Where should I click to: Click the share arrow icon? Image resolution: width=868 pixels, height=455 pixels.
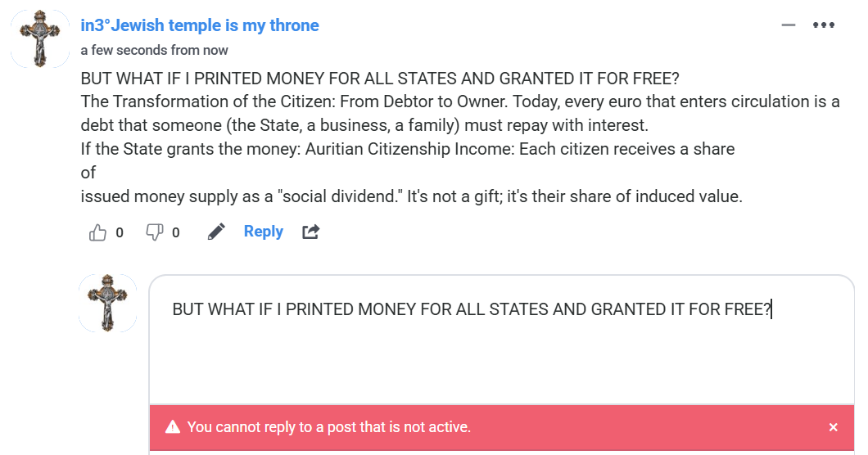[310, 232]
